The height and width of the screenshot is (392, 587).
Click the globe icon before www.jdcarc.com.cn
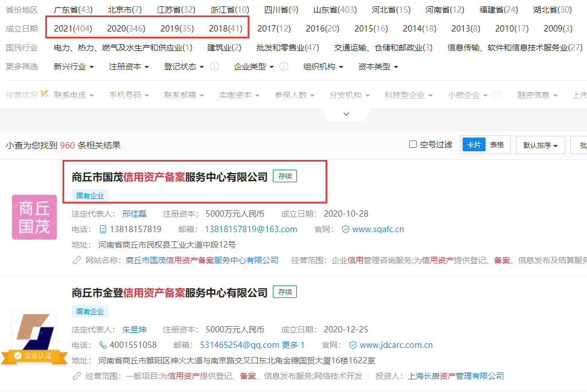(x=353, y=346)
